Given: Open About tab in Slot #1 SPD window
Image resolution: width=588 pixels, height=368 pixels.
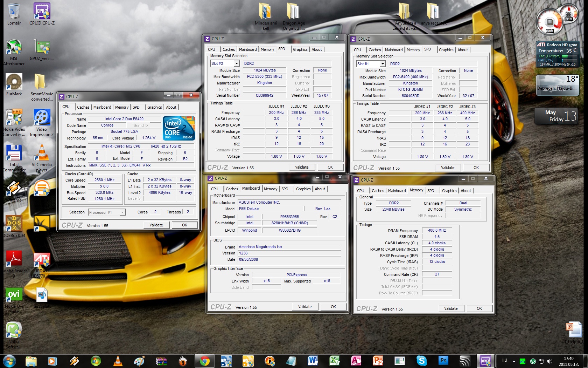Looking at the screenshot, I should click(463, 50).
